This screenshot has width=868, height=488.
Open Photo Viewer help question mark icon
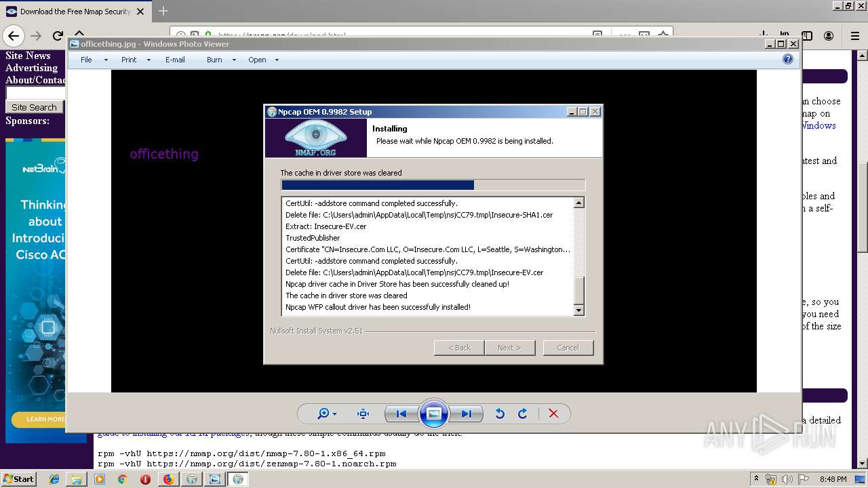pos(787,60)
